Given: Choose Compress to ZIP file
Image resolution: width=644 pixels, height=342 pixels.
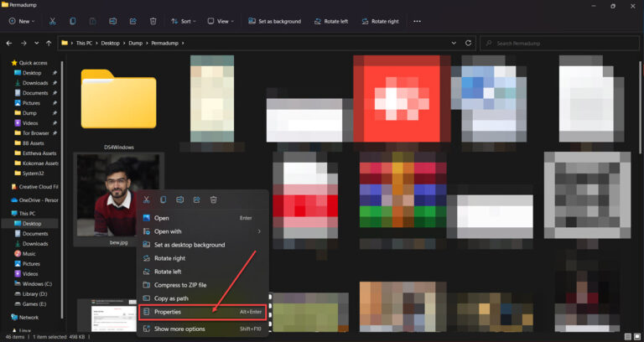Looking at the screenshot, I should point(202,285).
